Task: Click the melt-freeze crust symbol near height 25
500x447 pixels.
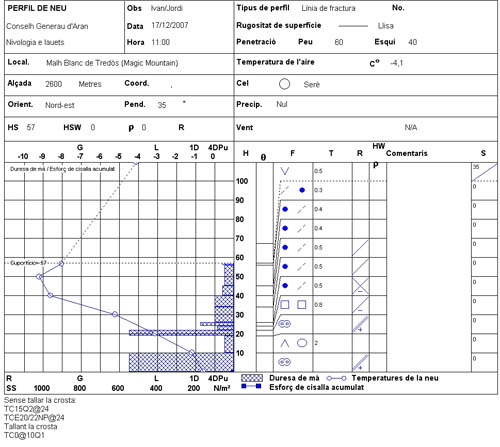Action: (285, 324)
